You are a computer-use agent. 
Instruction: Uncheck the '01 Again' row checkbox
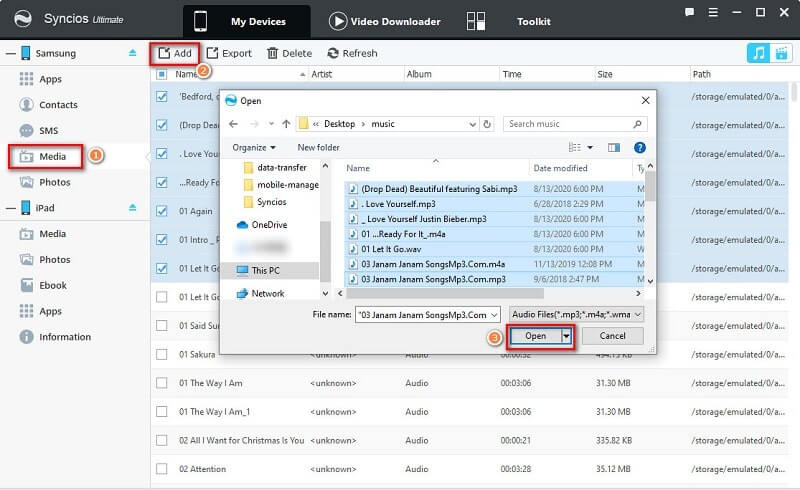(162, 211)
